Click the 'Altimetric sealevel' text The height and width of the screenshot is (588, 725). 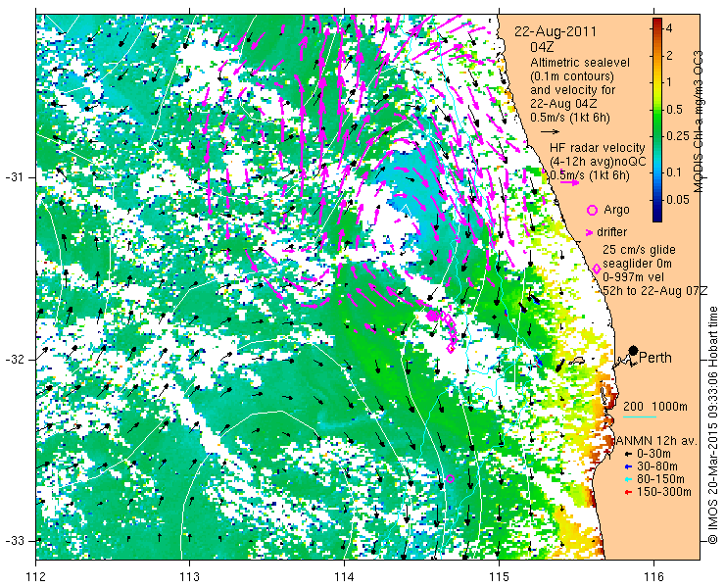[x=580, y=63]
